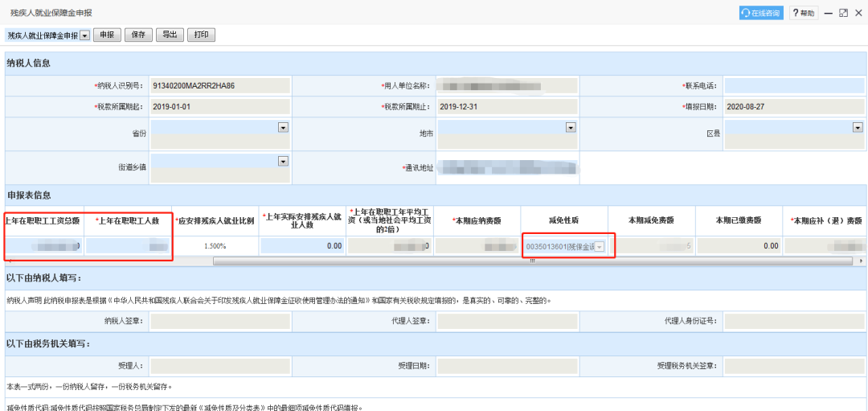Click the 代理人身份证号 agent ID field

pos(794,321)
